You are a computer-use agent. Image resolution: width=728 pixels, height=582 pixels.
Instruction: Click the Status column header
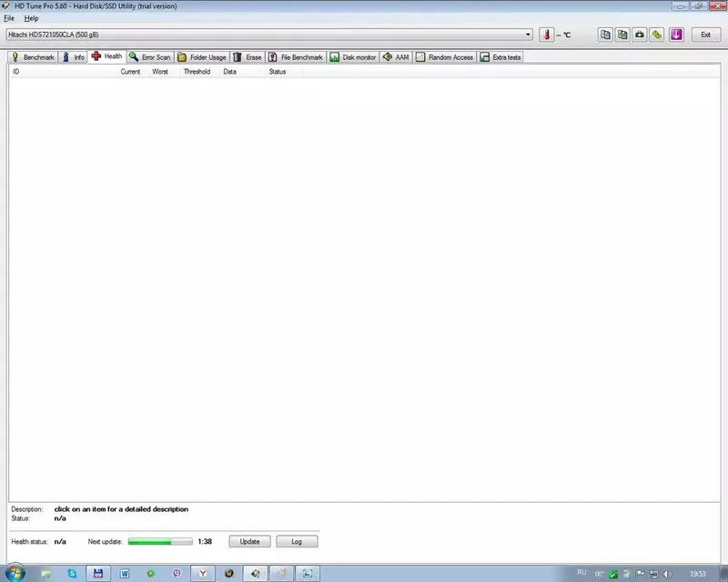(278, 72)
